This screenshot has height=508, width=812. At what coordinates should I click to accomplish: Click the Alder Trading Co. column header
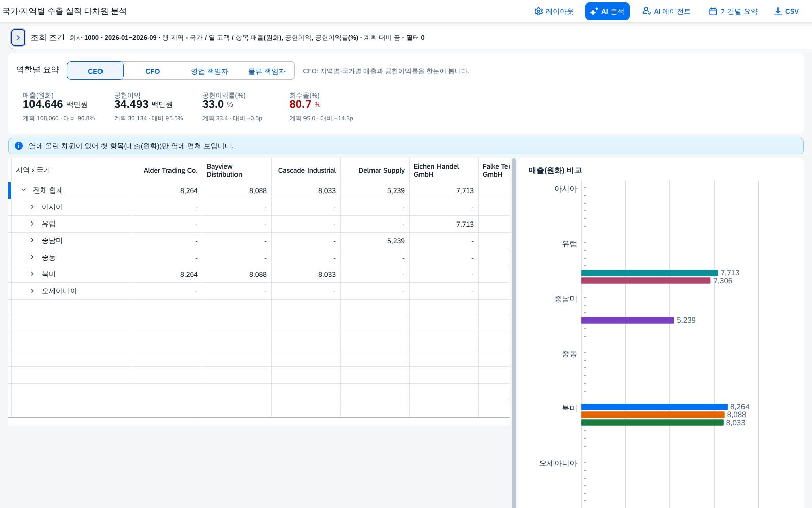[x=167, y=170]
